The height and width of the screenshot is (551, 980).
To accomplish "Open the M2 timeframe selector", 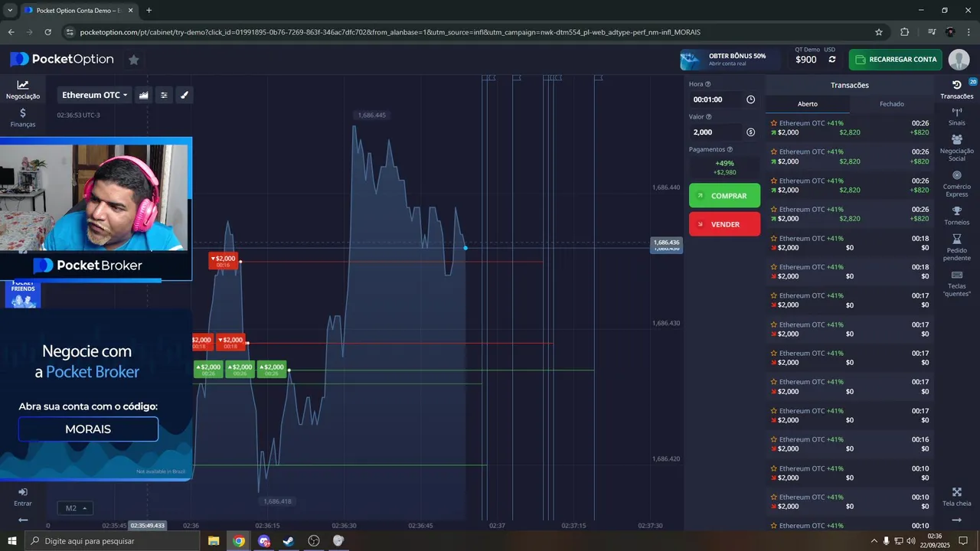I will tap(75, 508).
